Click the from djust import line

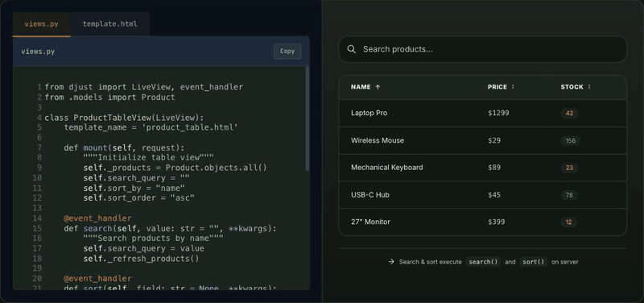point(144,87)
